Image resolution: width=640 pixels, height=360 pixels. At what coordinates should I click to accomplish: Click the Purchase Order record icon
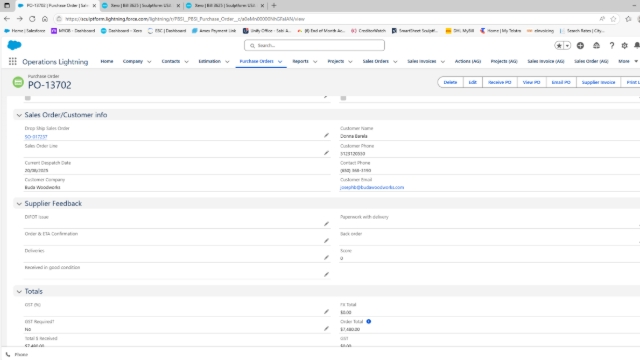[x=18, y=82]
